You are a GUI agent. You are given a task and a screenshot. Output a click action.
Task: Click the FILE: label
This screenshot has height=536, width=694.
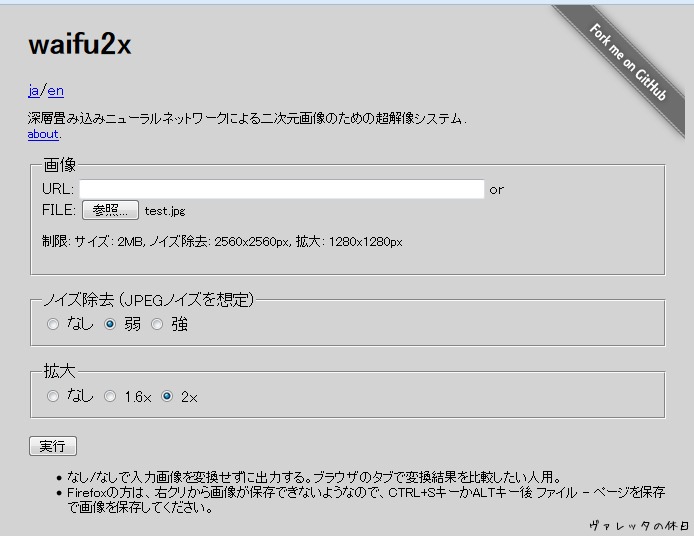point(59,210)
